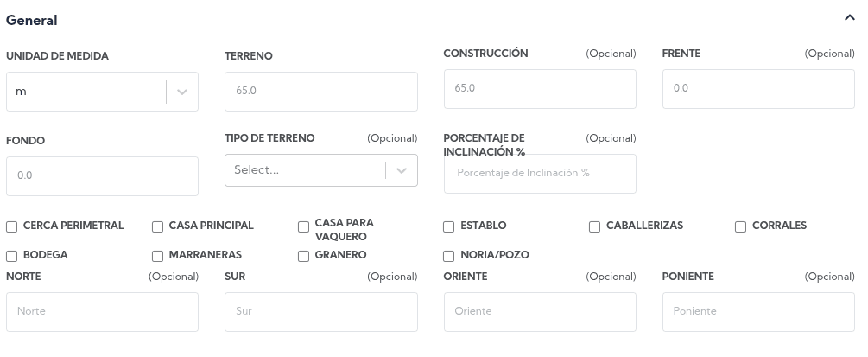Toggle the Caballerizas checkbox
Viewport: 868px width, 357px height.
[x=594, y=226]
